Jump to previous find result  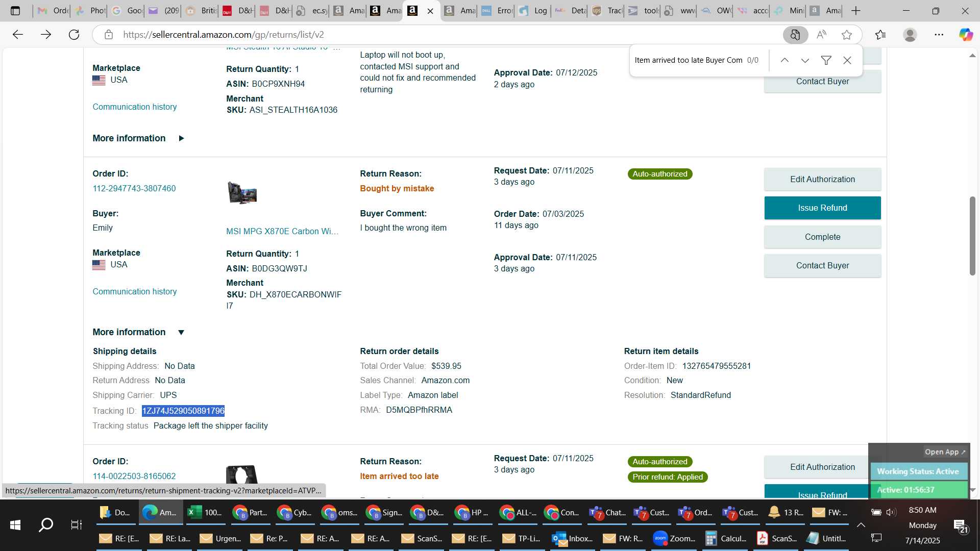point(785,60)
